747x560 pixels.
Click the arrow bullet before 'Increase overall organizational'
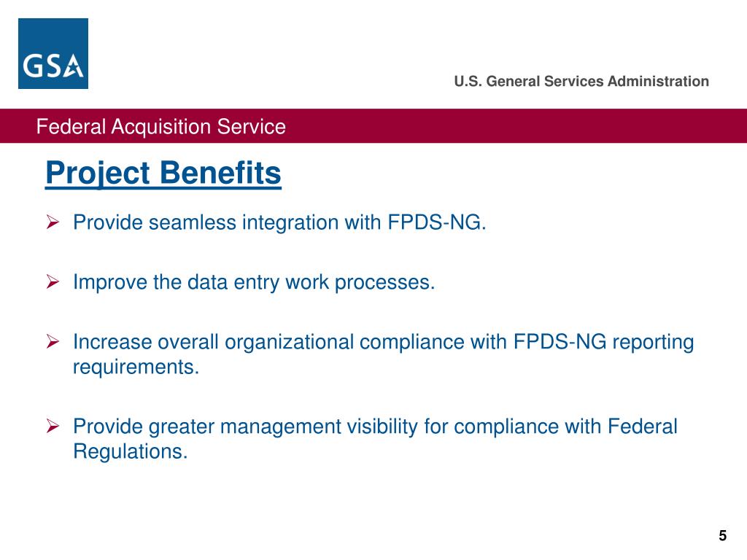tap(53, 341)
